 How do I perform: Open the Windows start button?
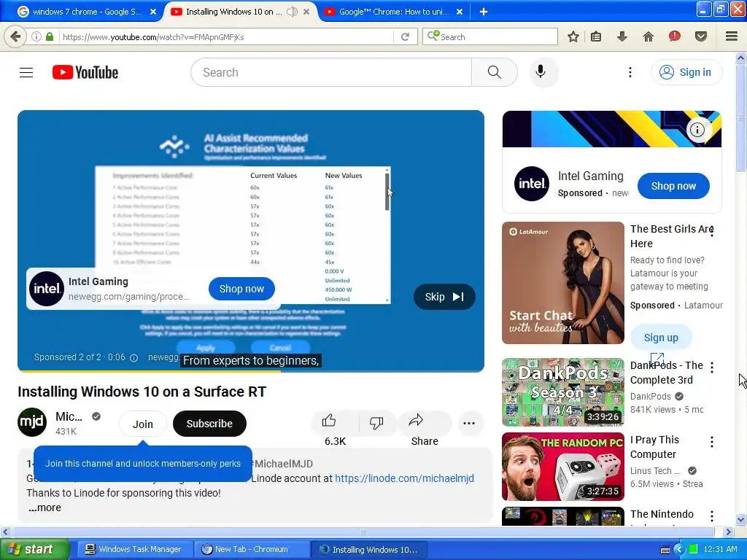(34, 549)
